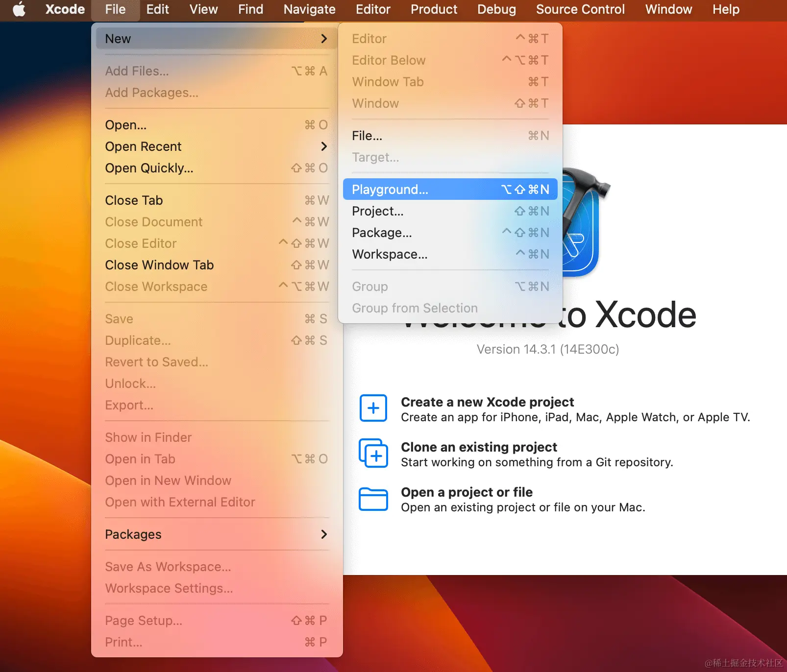
Task: Click Add Packages… in File menu
Action: pos(217,93)
